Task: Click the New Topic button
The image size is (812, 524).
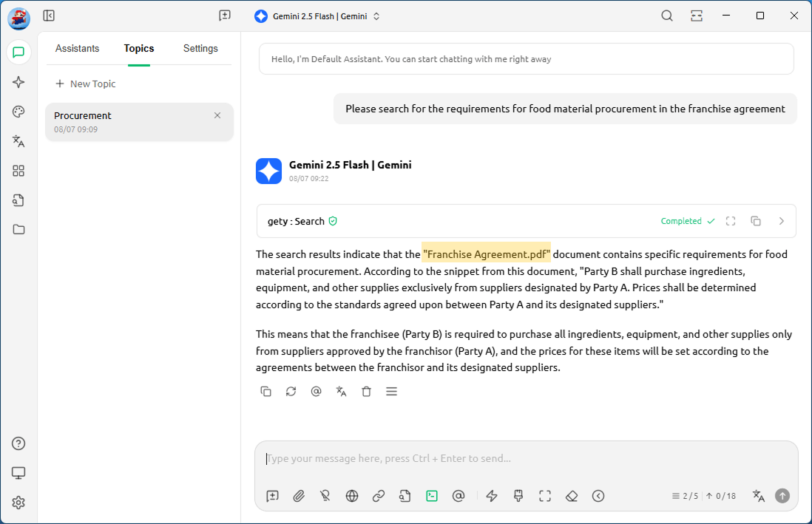Action: 86,84
